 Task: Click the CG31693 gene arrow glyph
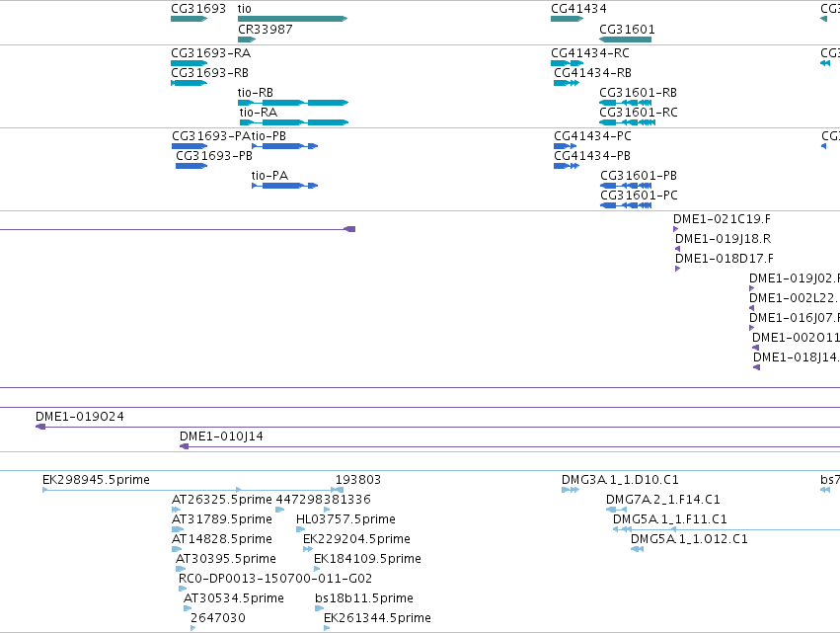click(x=189, y=19)
